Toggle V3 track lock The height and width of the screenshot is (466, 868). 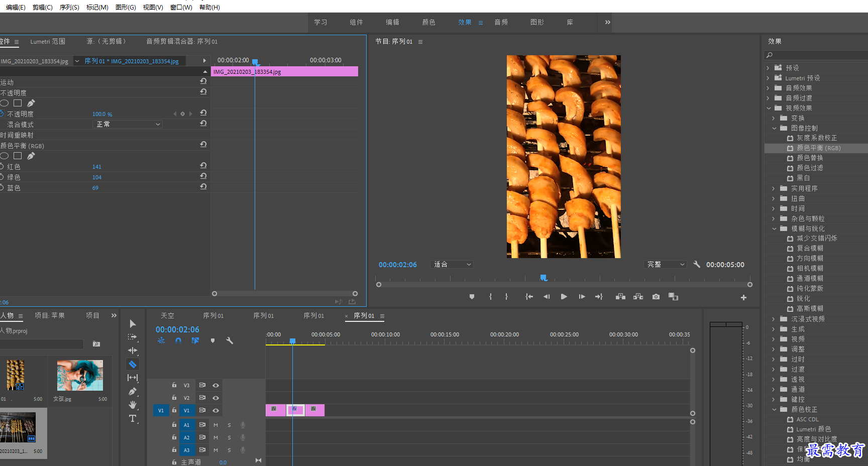coord(174,385)
